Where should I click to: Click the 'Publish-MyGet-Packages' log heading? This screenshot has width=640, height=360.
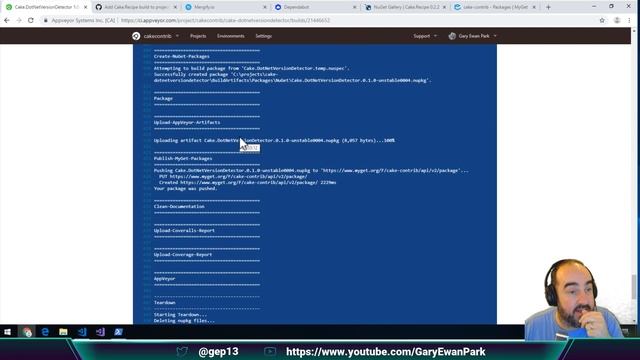[183, 158]
